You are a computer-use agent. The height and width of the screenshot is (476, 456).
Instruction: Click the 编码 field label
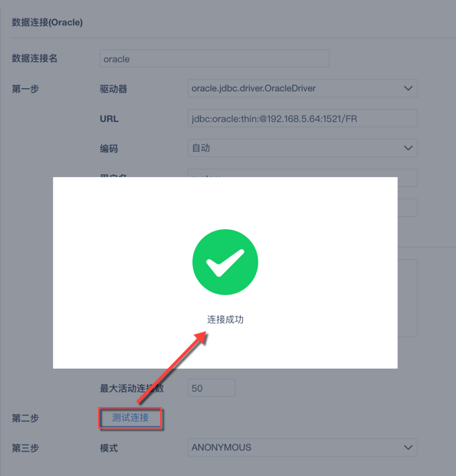109,149
